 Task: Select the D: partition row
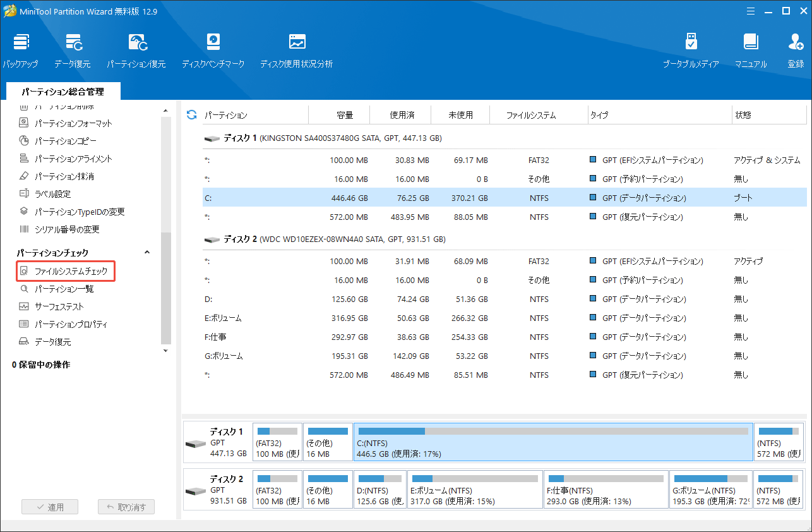click(x=505, y=299)
